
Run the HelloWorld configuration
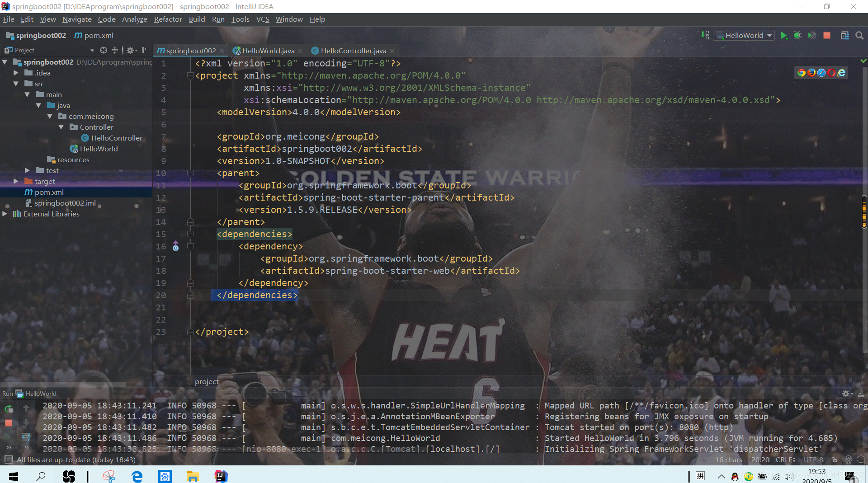[784, 35]
